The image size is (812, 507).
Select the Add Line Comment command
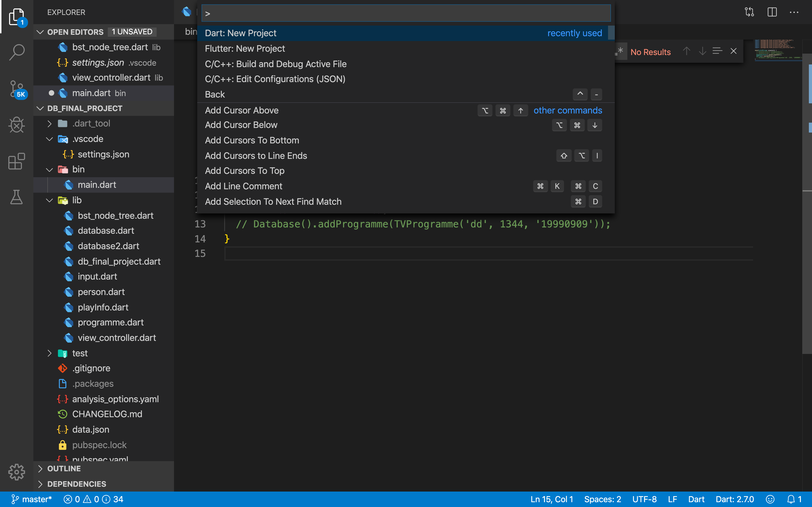244,186
